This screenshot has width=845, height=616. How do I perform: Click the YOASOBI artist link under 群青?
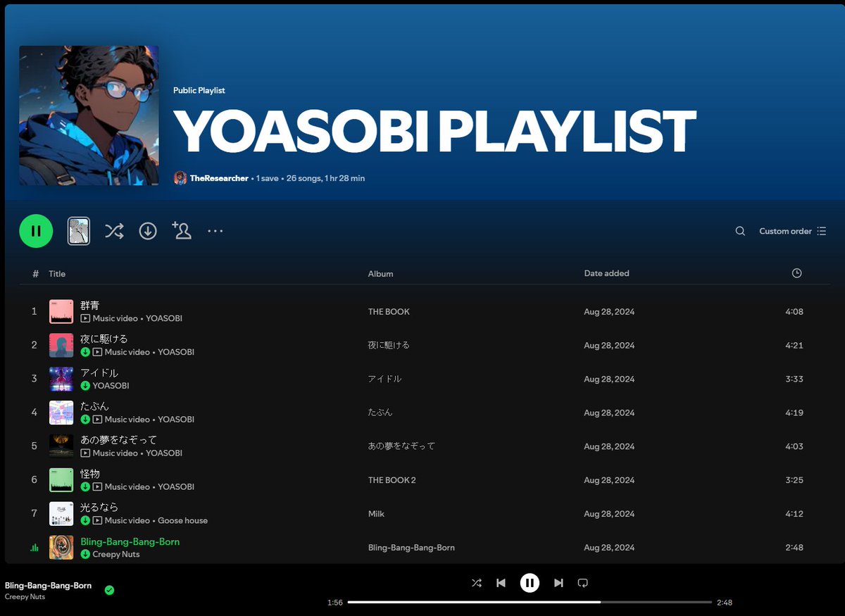pos(164,318)
